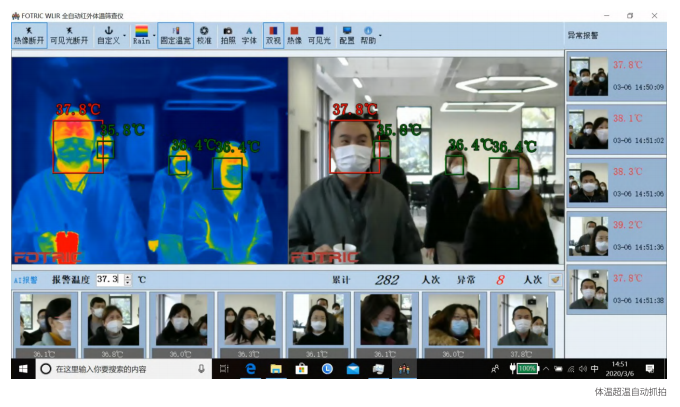The width and height of the screenshot is (680, 407).
Task: Open the 字体 font settings
Action: (x=249, y=36)
